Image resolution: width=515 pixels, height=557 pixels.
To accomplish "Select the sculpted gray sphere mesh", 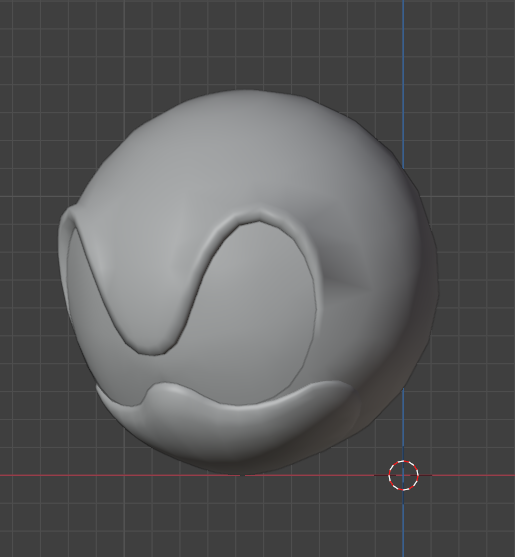I will coord(248,282).
